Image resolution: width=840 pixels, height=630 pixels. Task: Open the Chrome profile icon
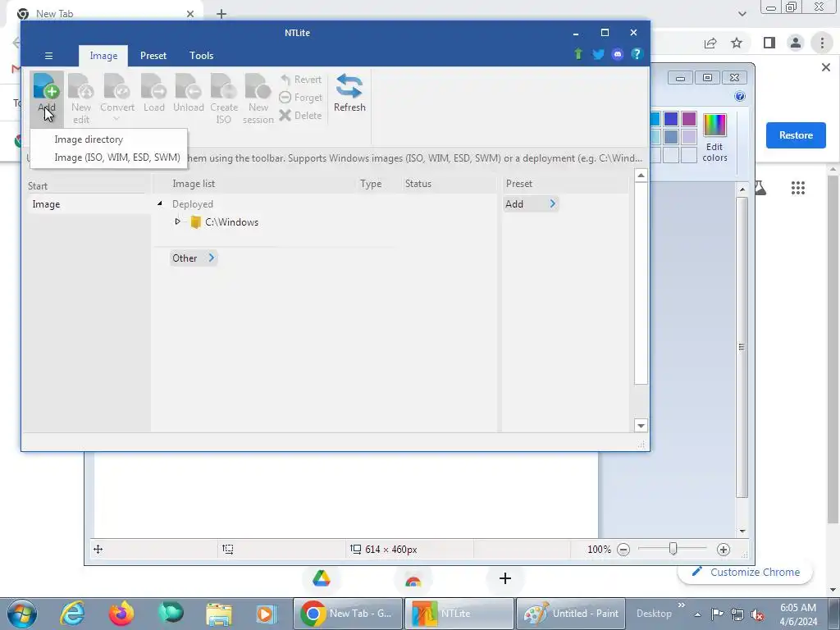click(x=796, y=43)
